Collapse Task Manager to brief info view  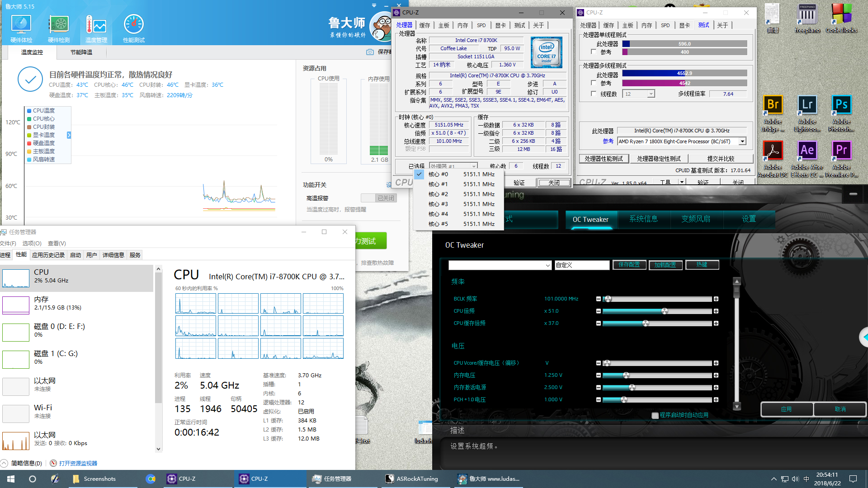pos(22,463)
